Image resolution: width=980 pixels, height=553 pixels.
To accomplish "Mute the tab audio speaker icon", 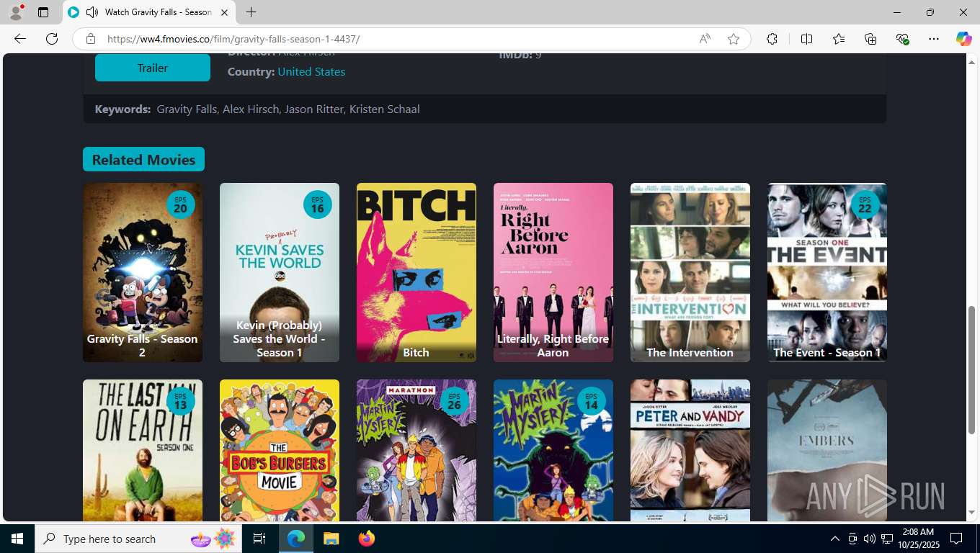I will point(92,12).
